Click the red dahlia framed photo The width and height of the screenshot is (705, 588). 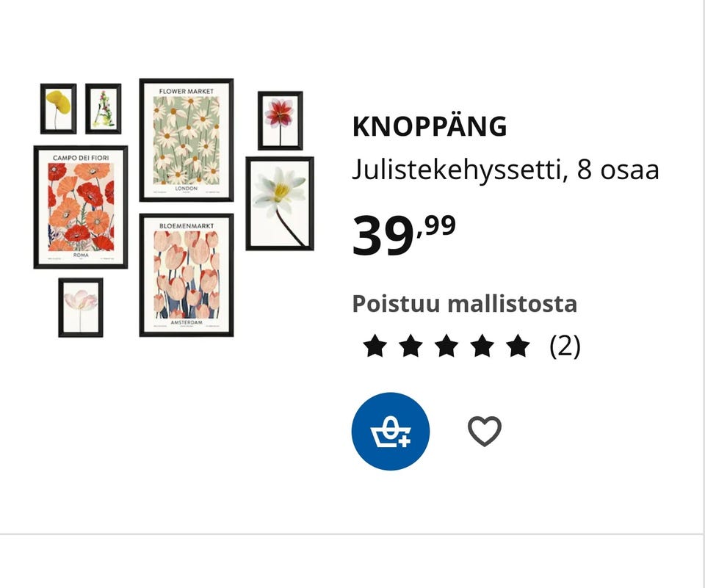[x=281, y=118]
